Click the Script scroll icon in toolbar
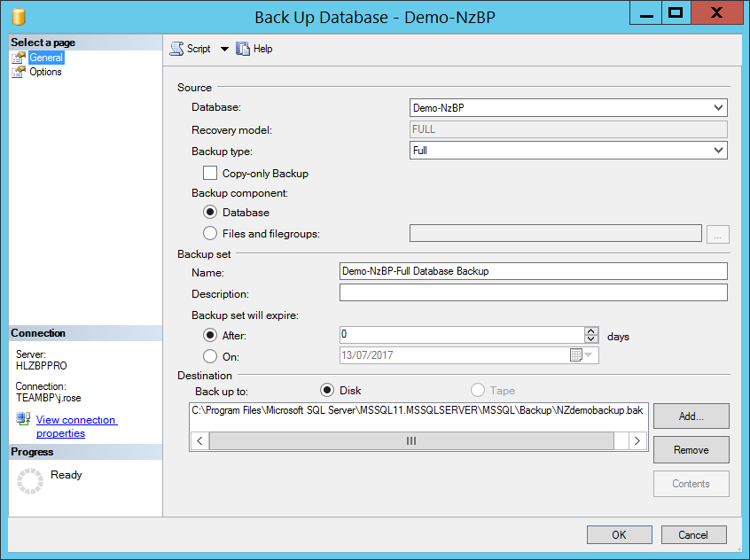This screenshot has width=750, height=560. click(176, 49)
